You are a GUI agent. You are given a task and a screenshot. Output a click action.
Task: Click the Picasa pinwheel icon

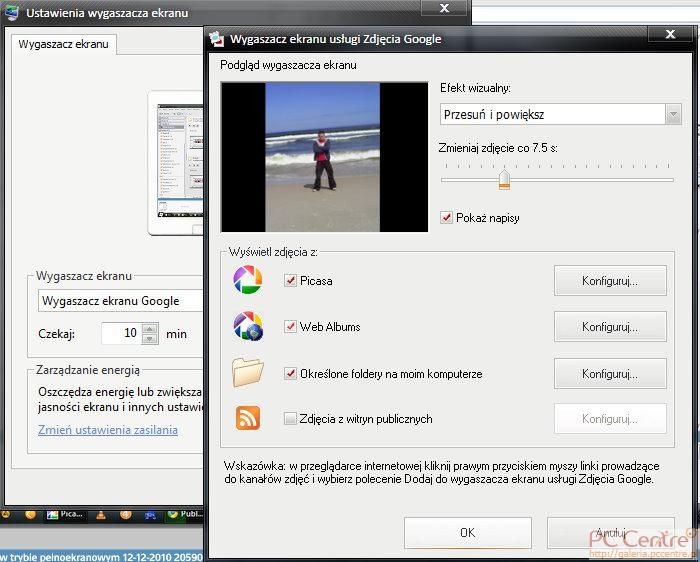(247, 281)
